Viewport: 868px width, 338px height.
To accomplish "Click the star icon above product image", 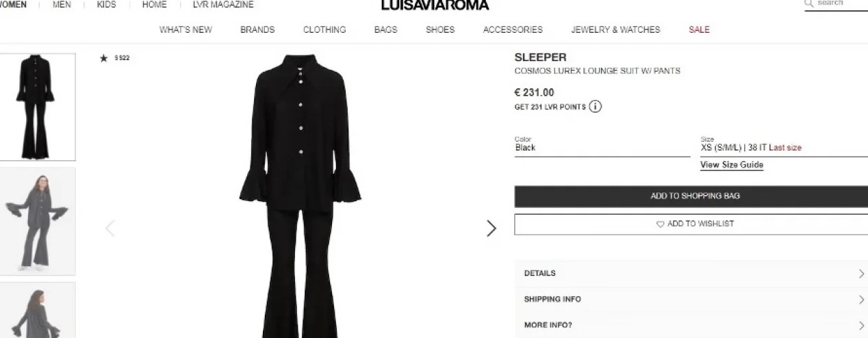I will (103, 58).
